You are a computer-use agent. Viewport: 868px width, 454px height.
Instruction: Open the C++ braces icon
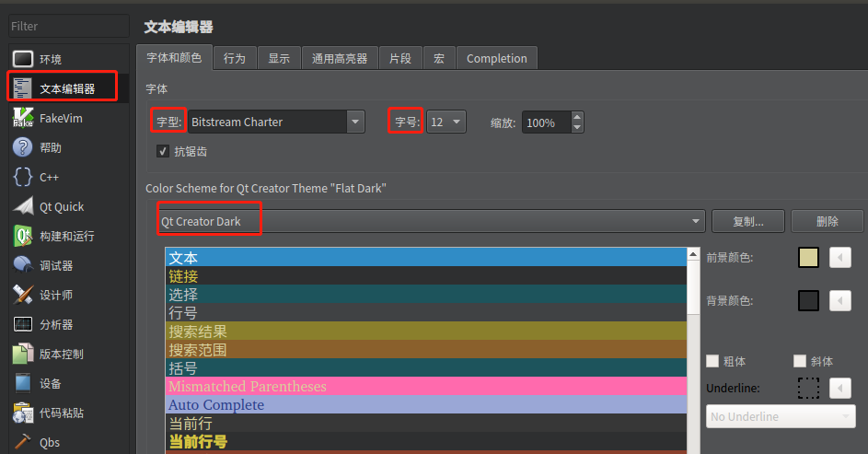(x=23, y=177)
